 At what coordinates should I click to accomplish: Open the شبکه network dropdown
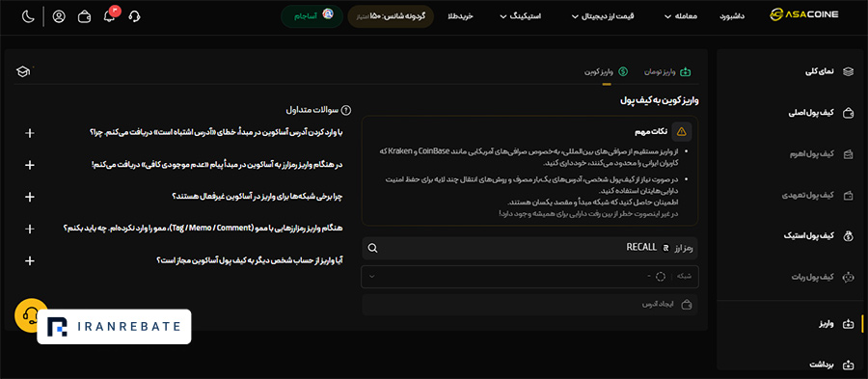tap(529, 277)
